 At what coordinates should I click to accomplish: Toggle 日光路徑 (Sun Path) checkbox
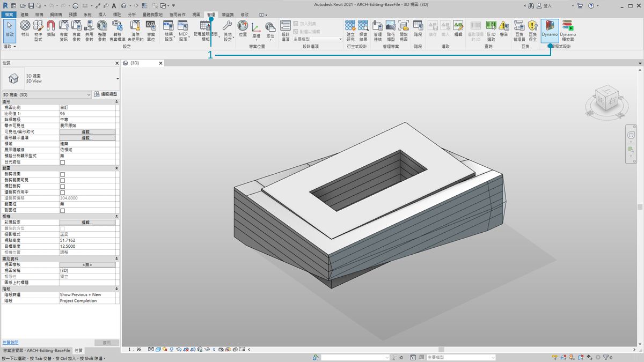tap(62, 162)
